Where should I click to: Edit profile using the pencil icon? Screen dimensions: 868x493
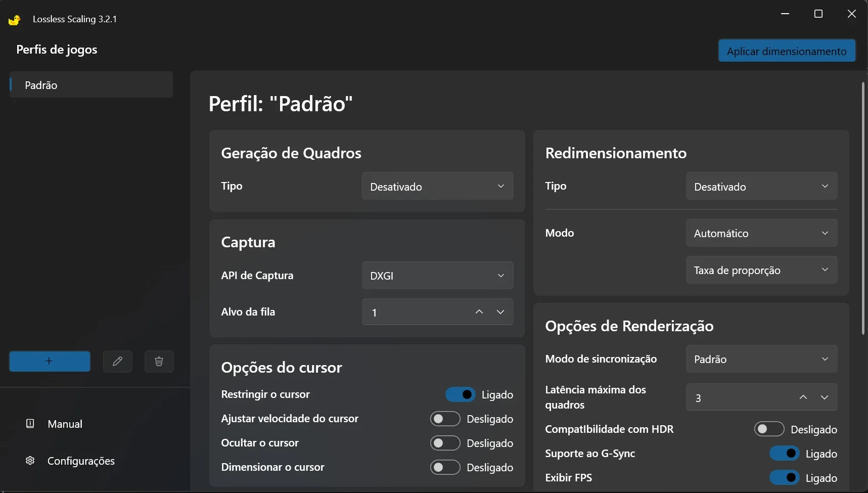117,361
